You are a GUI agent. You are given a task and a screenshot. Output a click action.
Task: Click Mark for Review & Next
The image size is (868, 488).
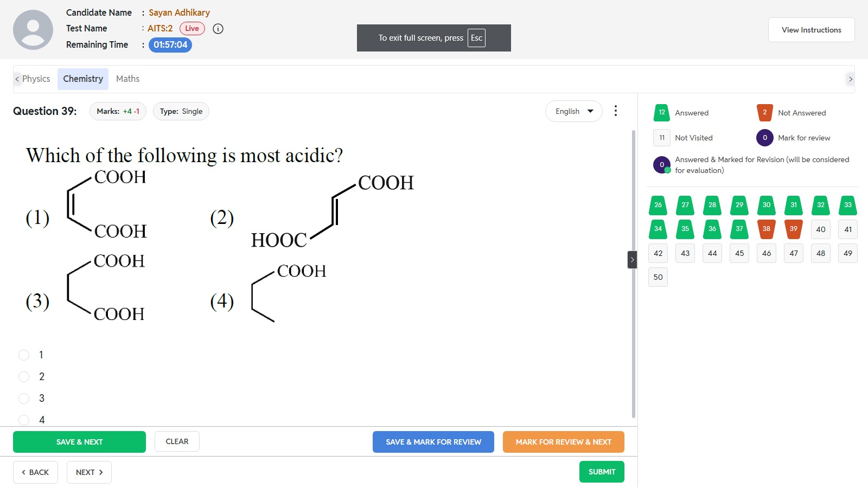pyautogui.click(x=563, y=442)
